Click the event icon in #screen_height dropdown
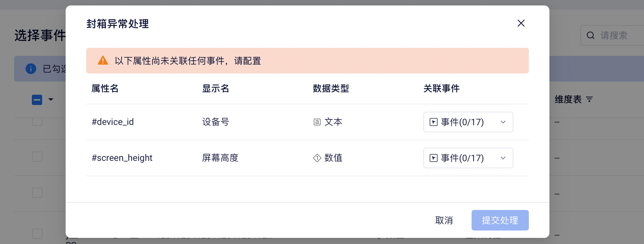 pyautogui.click(x=434, y=158)
